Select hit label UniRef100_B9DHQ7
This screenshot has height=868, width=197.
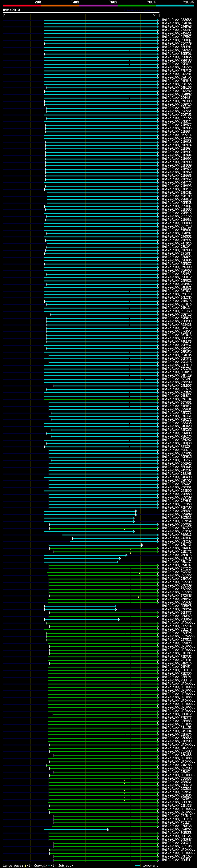177,40
